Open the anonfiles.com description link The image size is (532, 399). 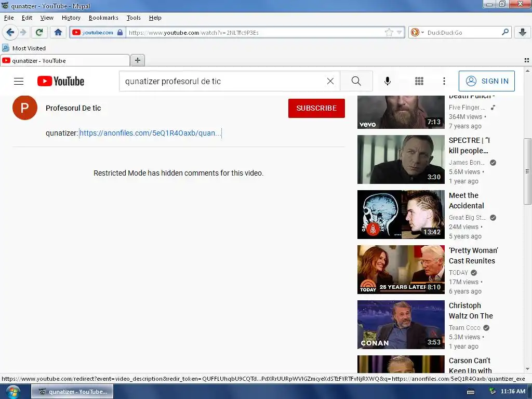[x=150, y=133]
